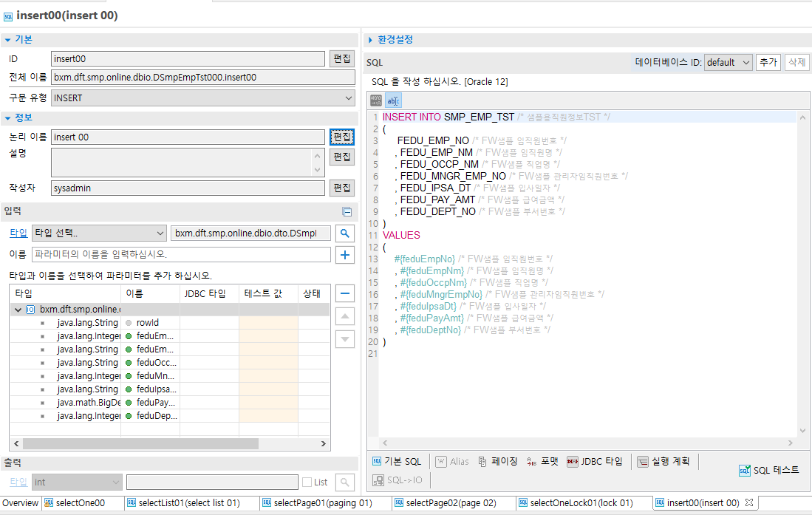Image resolution: width=812 pixels, height=515 pixels.
Task: Click the search icon next to input type field
Action: point(344,233)
